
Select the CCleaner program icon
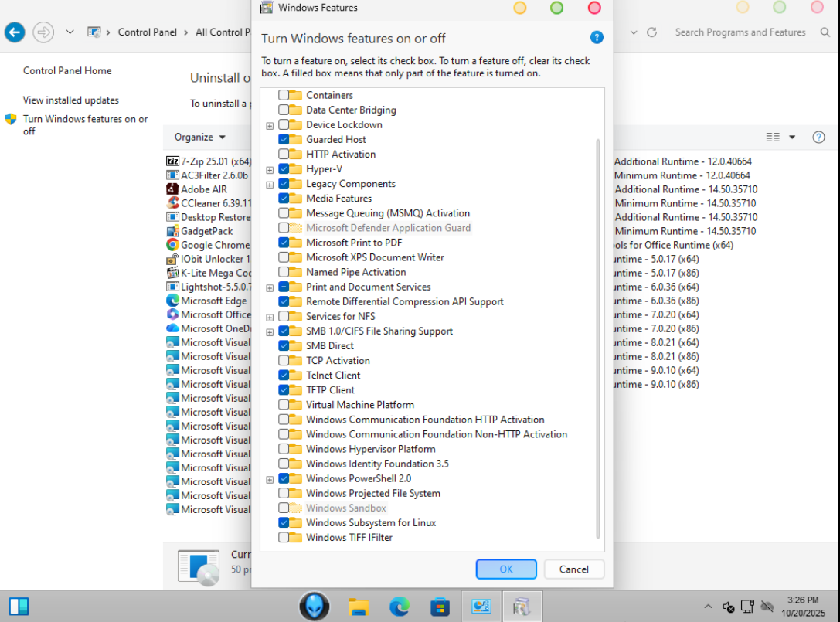pos(172,203)
